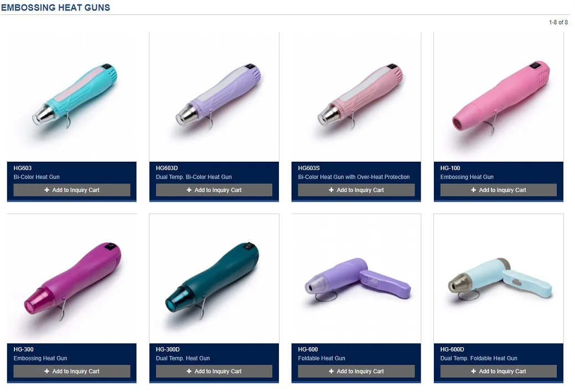Open the HG-600D product title link
The image size is (575, 392).
point(452,349)
